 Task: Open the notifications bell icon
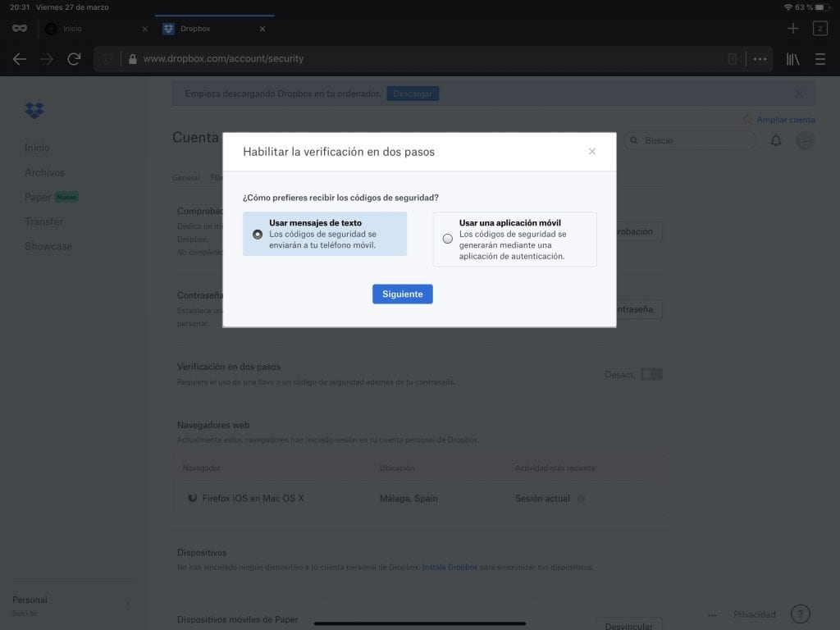point(775,141)
